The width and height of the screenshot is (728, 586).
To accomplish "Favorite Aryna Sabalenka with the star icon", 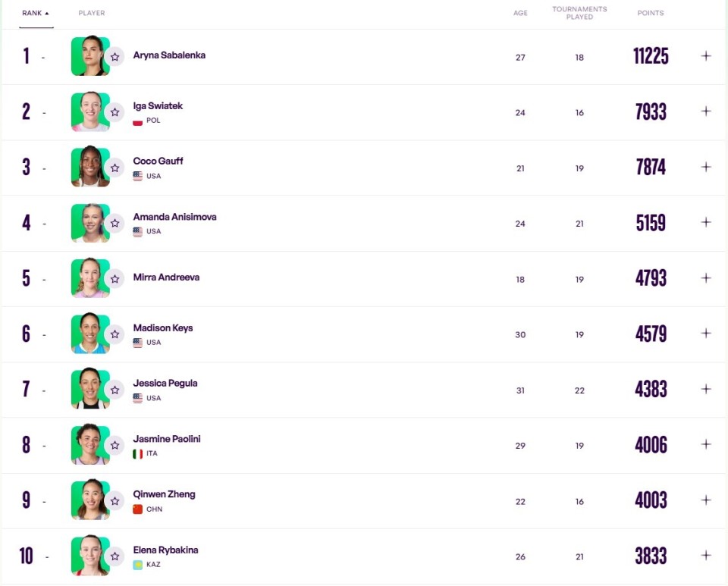I will [x=115, y=57].
